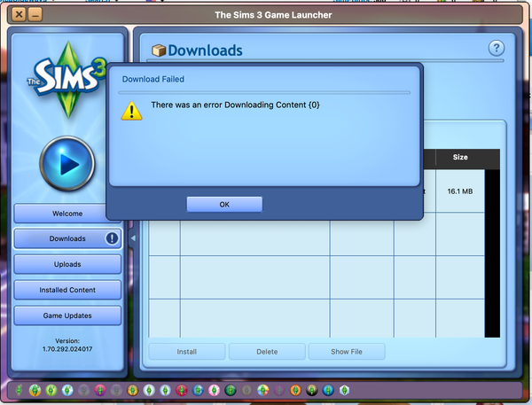Click the orange-and-blue expansion pack icon
This screenshot has height=405, width=532.
point(35,391)
